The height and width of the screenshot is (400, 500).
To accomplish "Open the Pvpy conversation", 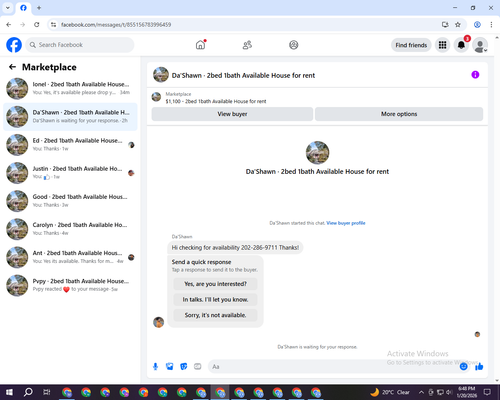I will (x=70, y=285).
